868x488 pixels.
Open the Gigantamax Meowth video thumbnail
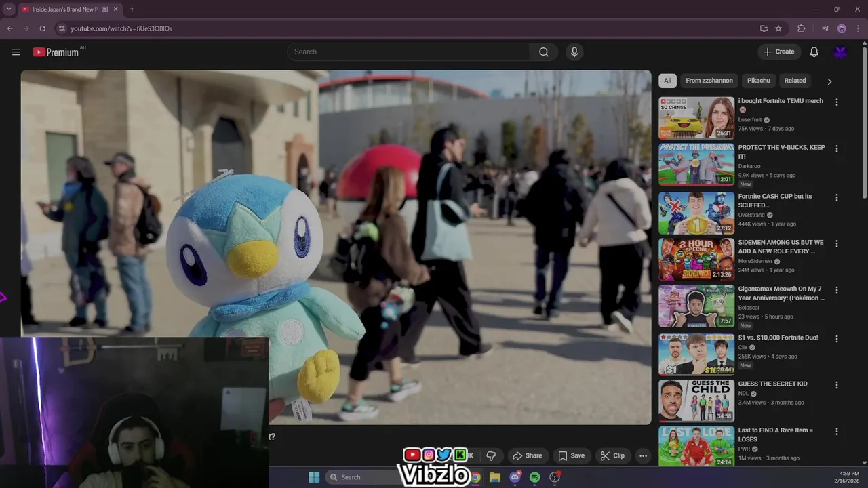(x=696, y=306)
